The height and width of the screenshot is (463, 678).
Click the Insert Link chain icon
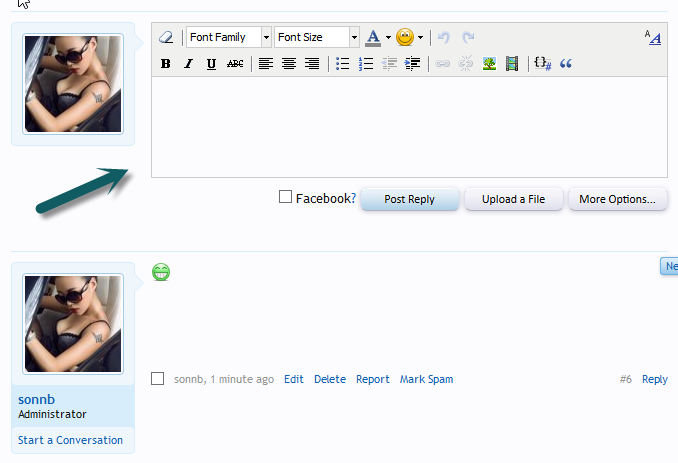[x=442, y=64]
